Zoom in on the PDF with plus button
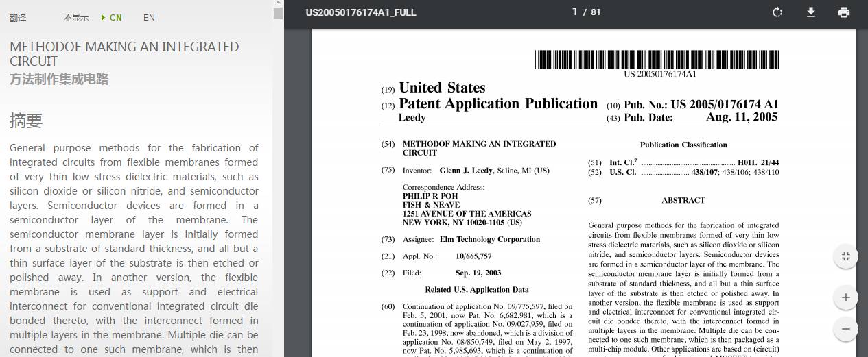Image resolution: width=868 pixels, height=357 pixels. coord(846,297)
